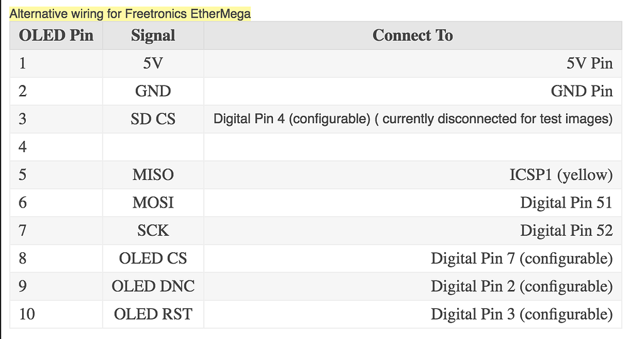The height and width of the screenshot is (339, 644).
Task: Select the 'OLED DNC' signal cell
Action: pos(153,286)
